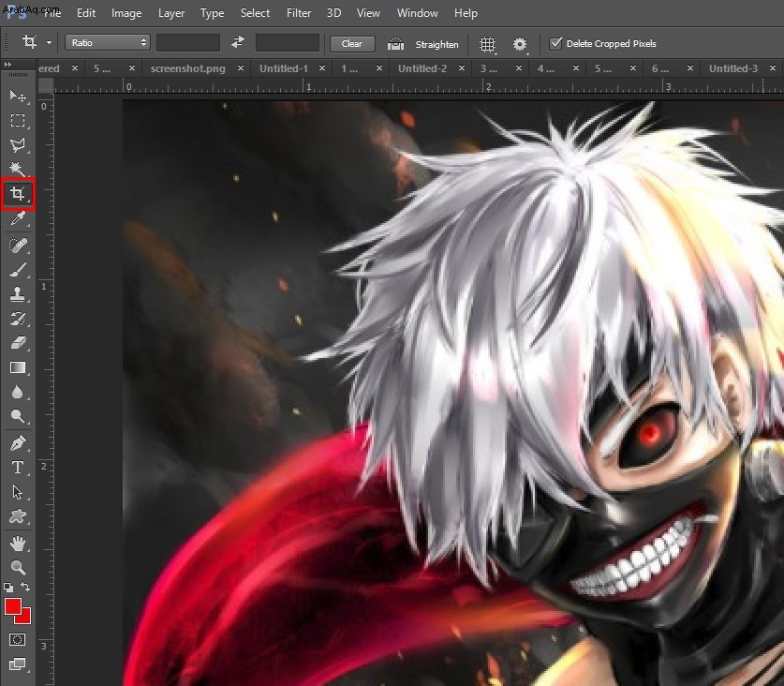Select the Zoom tool
Image resolution: width=784 pixels, height=686 pixels.
pos(18,567)
